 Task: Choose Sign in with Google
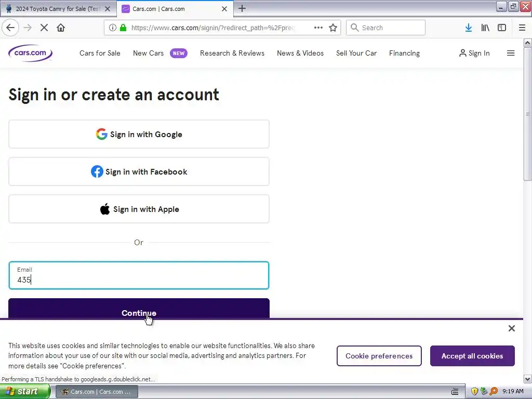pyautogui.click(x=139, y=134)
